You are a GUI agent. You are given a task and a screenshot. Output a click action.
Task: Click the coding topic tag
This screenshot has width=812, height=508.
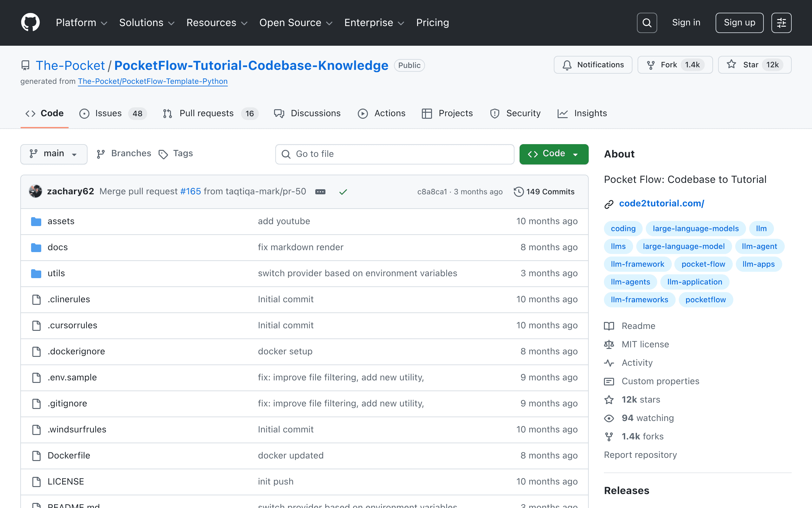pos(623,229)
